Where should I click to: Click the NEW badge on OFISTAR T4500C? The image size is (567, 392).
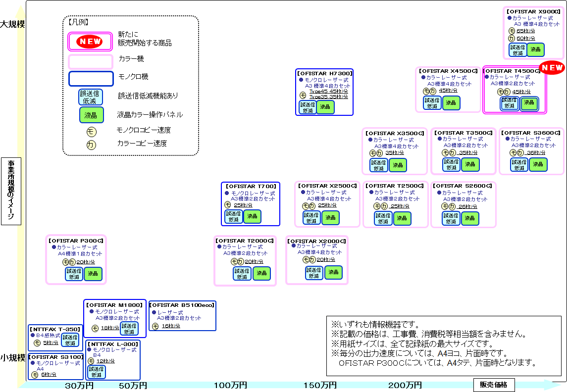[x=552, y=68]
